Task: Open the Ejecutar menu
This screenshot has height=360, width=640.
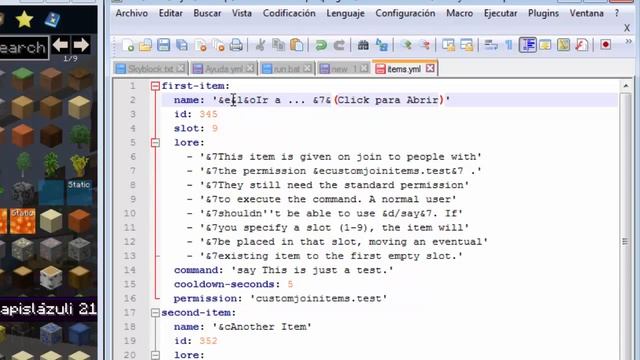Action: tap(500, 13)
